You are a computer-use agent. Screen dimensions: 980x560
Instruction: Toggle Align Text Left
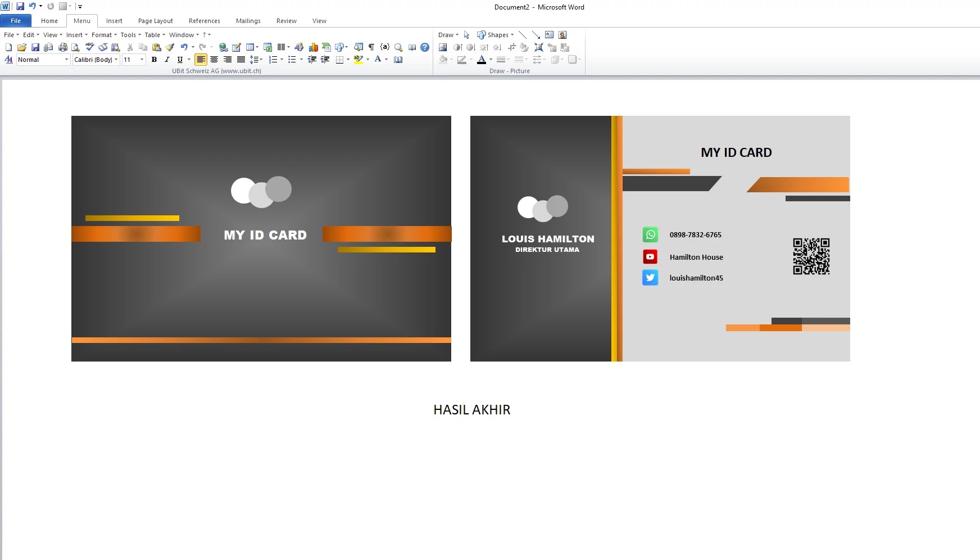tap(201, 60)
